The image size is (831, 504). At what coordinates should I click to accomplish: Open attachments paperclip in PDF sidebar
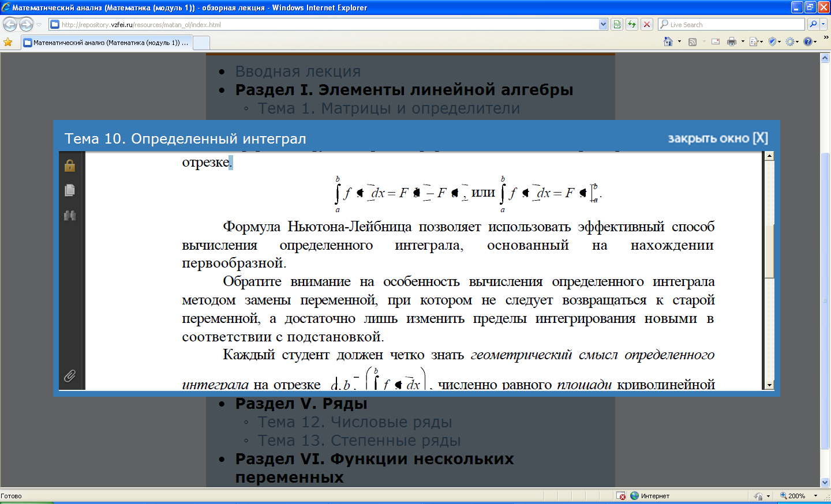[70, 376]
